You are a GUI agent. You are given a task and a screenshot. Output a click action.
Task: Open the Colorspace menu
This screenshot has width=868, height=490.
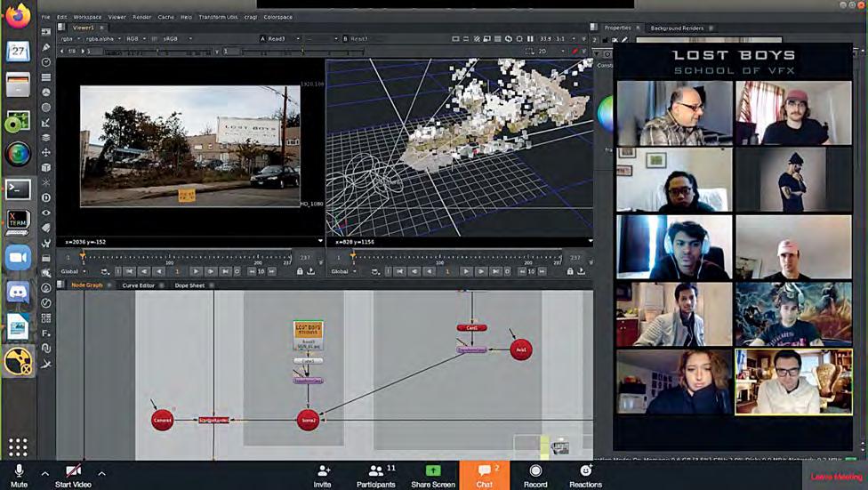(277, 17)
